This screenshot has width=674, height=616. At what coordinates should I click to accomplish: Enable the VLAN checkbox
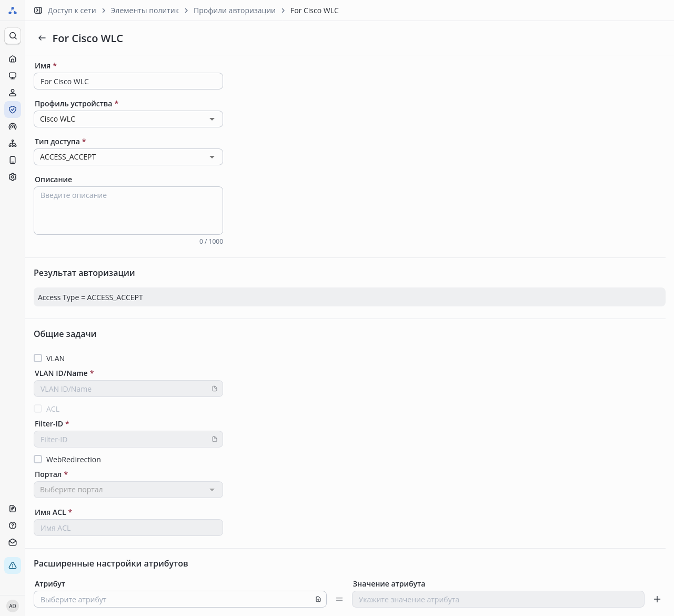coord(38,358)
